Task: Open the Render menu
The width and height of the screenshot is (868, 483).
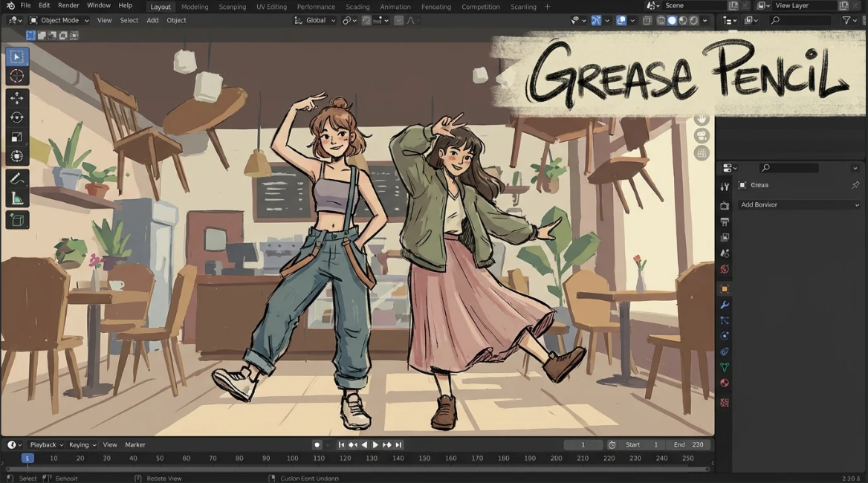Action: (68, 5)
